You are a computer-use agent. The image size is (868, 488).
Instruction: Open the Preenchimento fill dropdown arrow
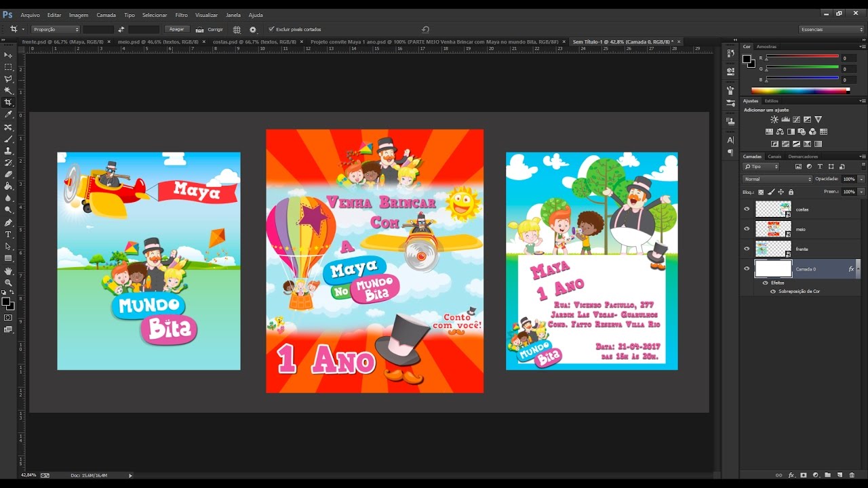point(861,192)
